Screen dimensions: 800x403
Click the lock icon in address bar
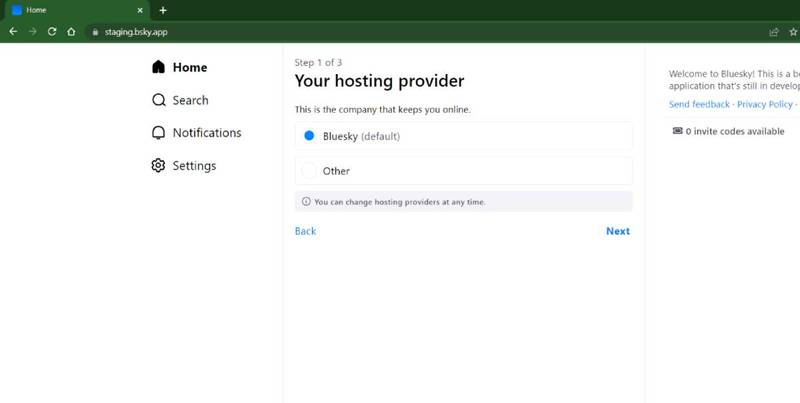[95, 32]
